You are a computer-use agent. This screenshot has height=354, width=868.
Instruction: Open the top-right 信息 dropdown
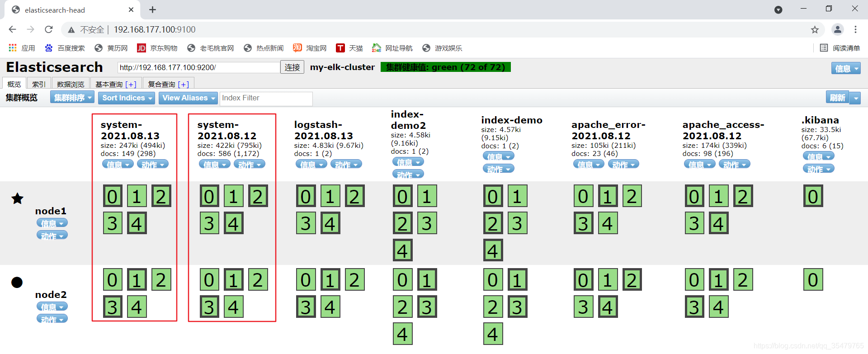846,68
